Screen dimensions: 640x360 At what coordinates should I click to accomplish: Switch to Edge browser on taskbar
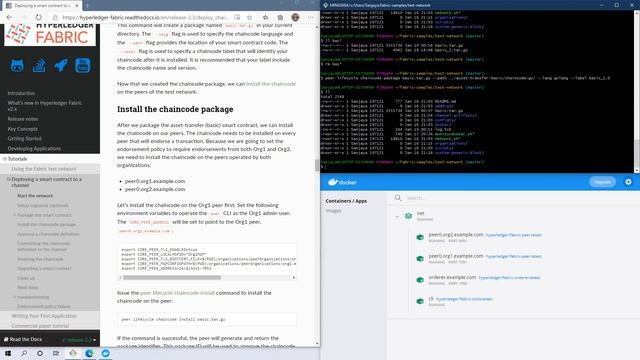[x=89, y=353]
